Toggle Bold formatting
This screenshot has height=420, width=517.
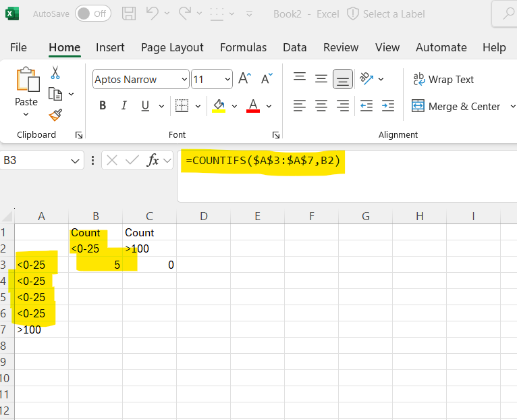tap(103, 105)
